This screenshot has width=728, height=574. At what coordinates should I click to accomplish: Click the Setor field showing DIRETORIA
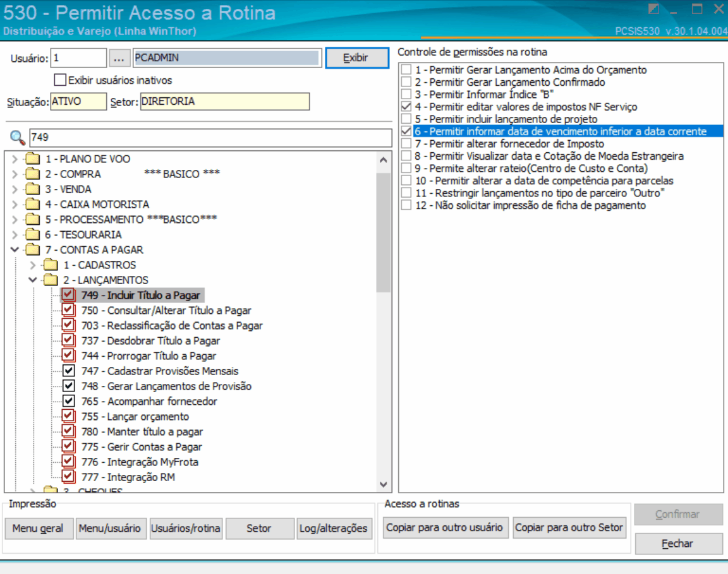point(224,101)
